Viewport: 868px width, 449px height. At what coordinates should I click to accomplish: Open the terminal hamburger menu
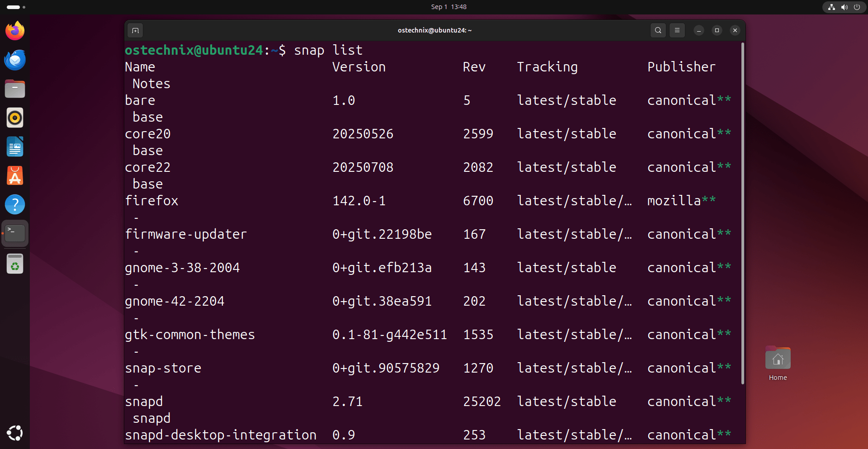tap(676, 30)
